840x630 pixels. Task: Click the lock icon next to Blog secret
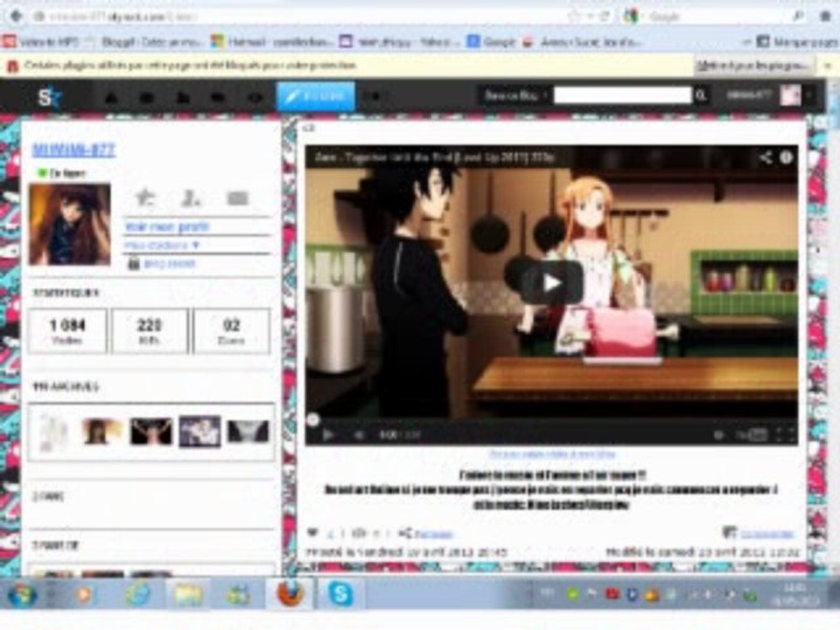(x=133, y=263)
